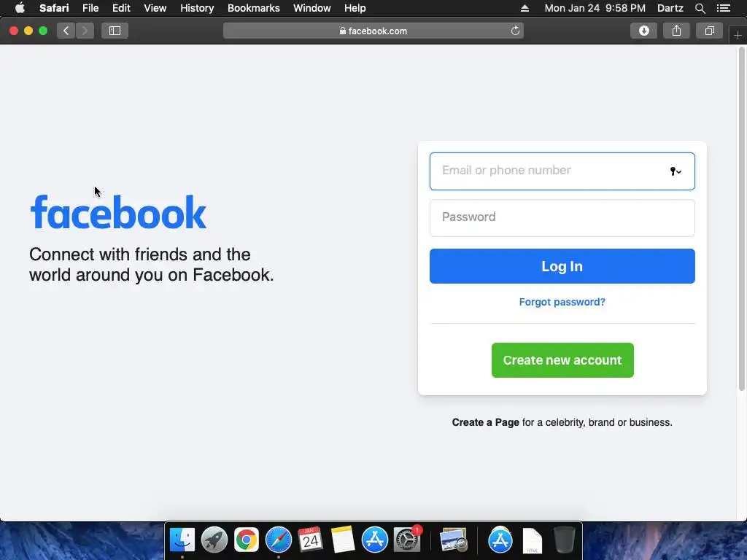
Task: Open Finder from the Dock
Action: click(x=182, y=540)
